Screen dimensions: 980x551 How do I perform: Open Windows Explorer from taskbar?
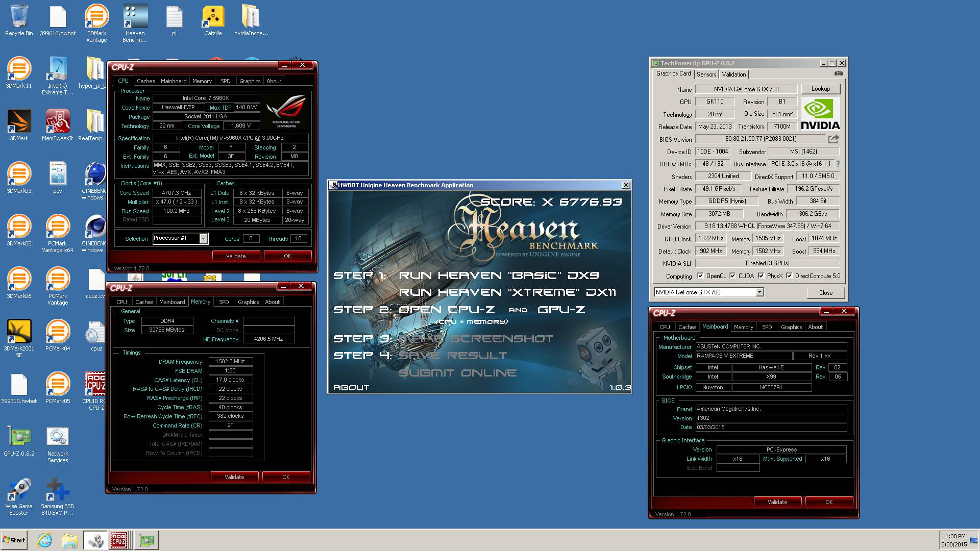[x=70, y=540]
